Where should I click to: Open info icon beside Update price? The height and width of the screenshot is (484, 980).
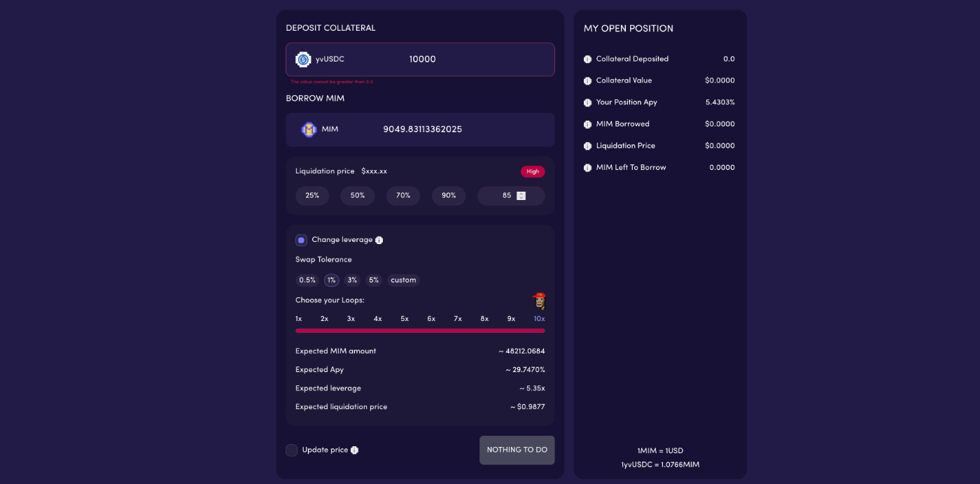tap(354, 450)
